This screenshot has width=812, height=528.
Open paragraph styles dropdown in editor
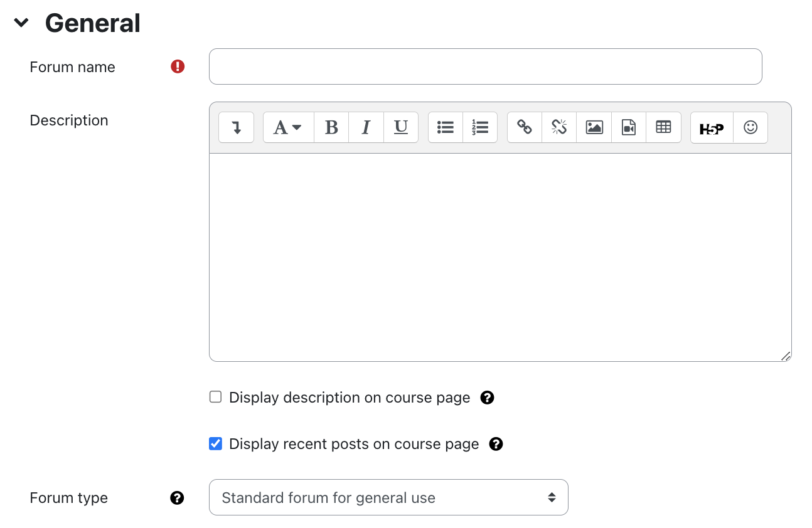288,128
